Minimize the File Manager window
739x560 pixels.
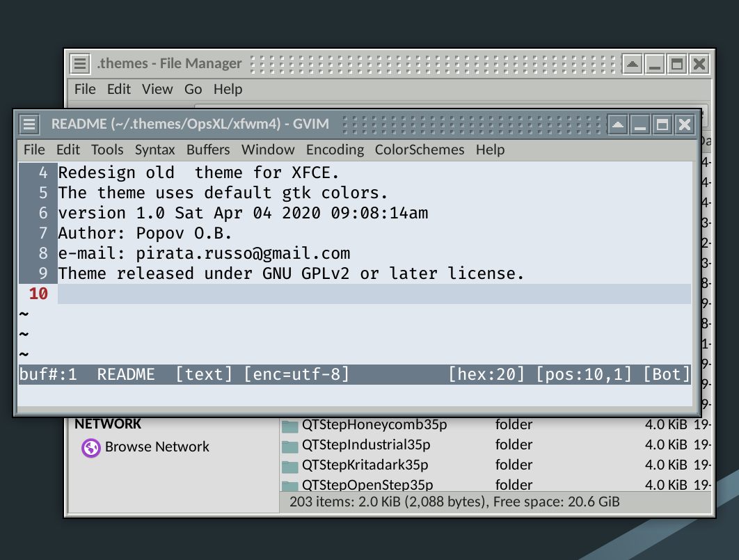(655, 63)
